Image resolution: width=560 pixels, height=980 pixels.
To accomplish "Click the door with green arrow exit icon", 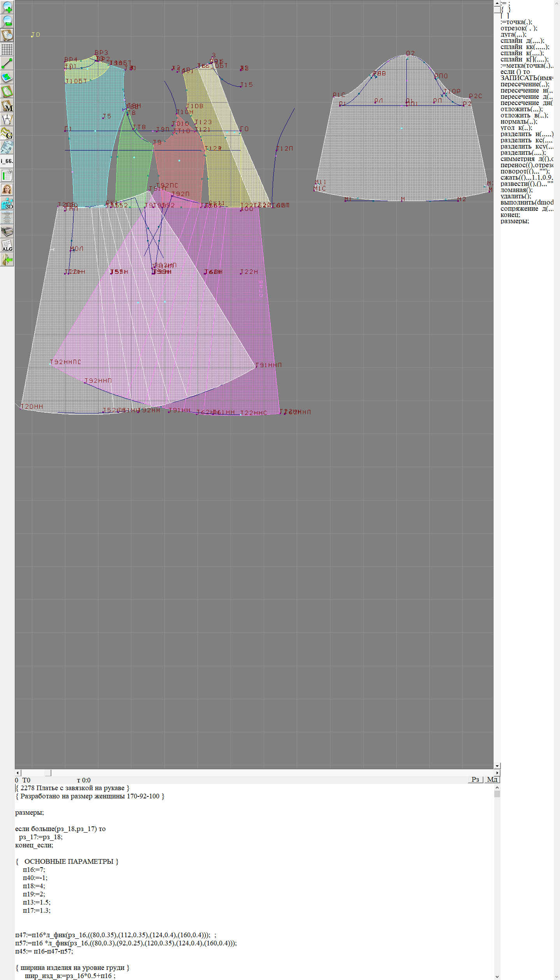I will (x=7, y=259).
